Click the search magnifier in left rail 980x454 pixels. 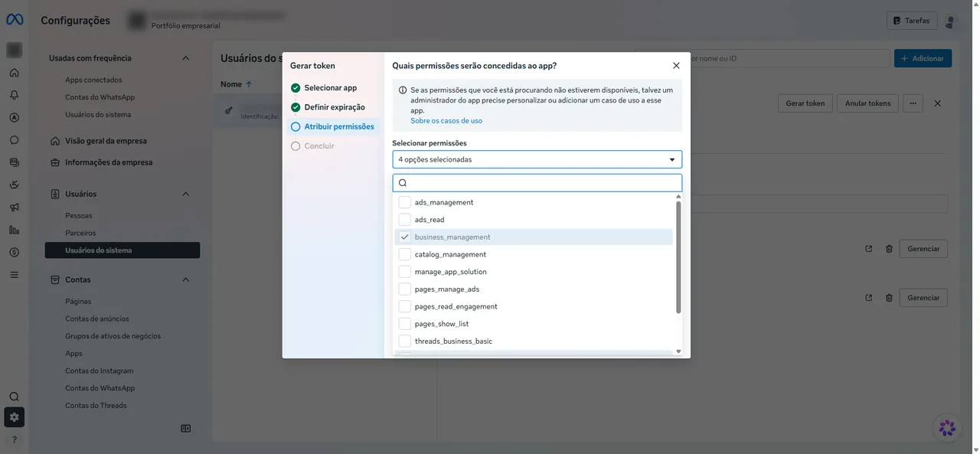coord(14,397)
